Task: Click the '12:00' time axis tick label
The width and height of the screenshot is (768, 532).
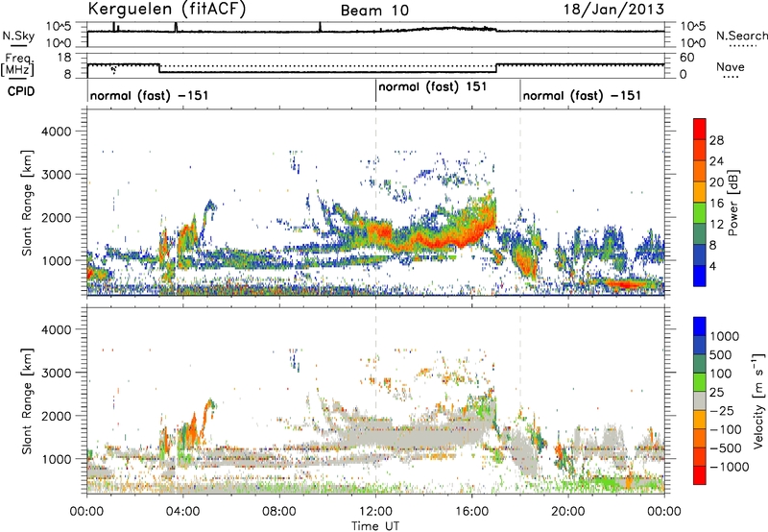Action: coord(375,511)
